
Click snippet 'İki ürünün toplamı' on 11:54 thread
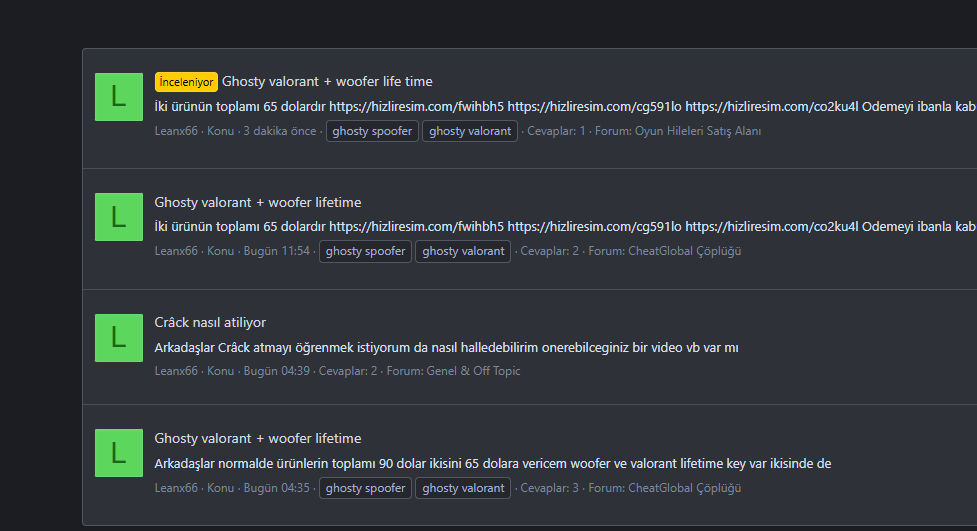(565, 227)
